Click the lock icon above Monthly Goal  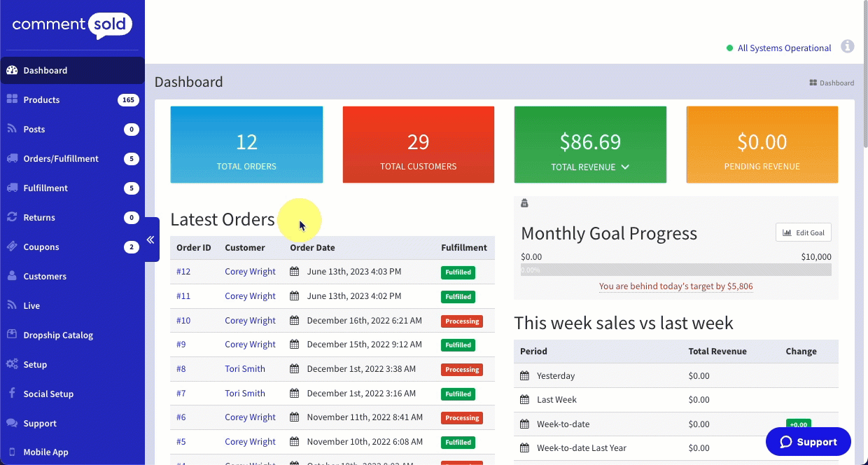[524, 203]
